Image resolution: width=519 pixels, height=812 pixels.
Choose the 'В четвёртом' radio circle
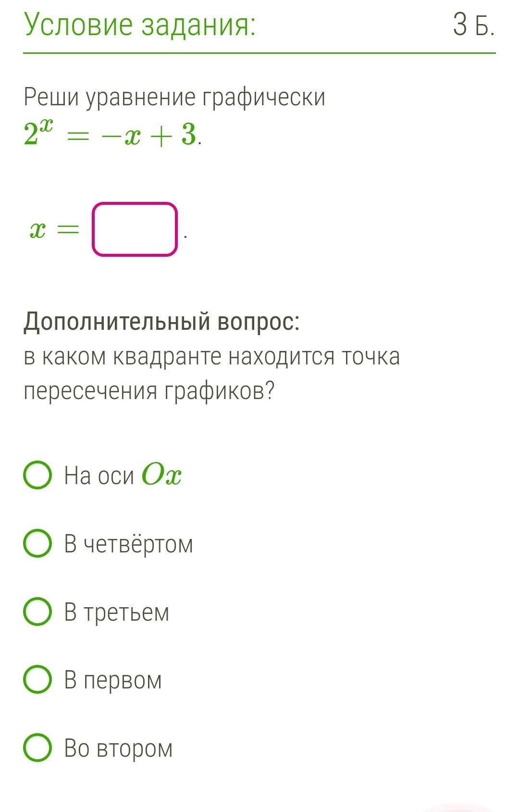pyautogui.click(x=37, y=543)
